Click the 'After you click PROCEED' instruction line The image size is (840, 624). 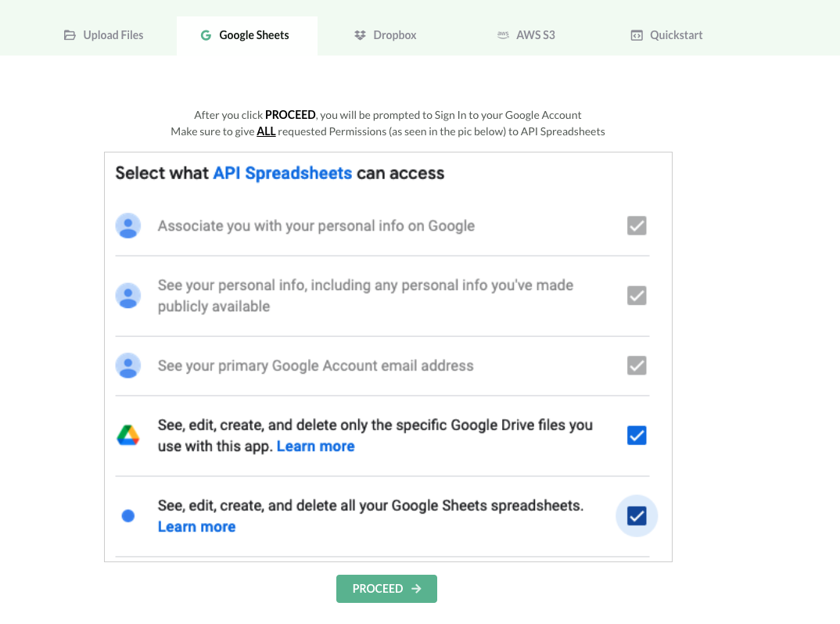coord(387,115)
